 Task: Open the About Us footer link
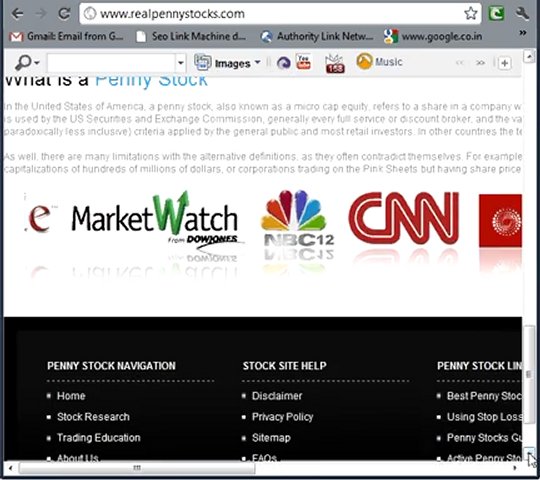pyautogui.click(x=78, y=458)
